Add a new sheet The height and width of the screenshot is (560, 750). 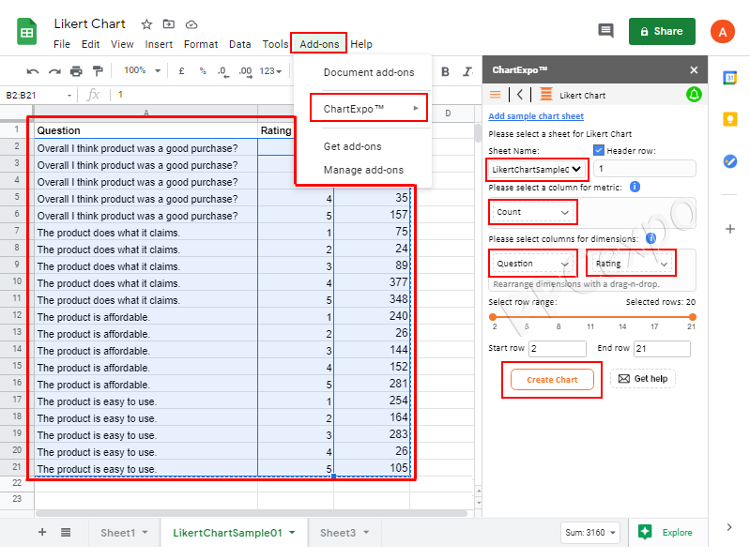point(42,532)
